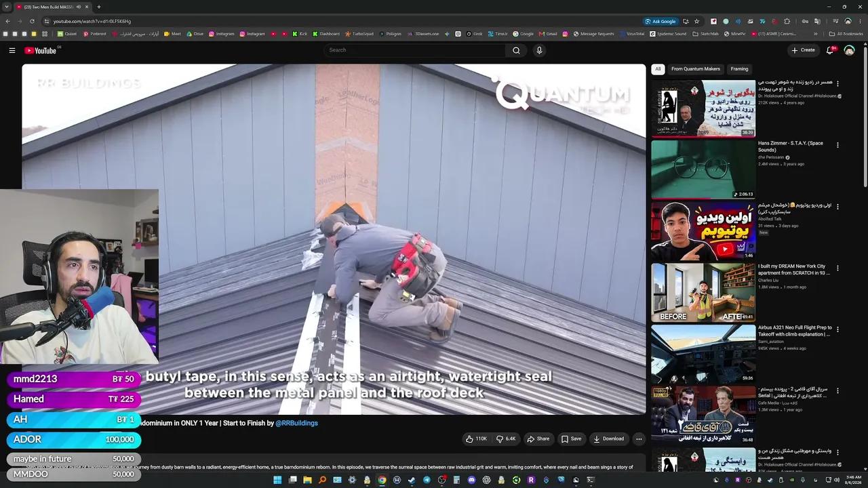Open options for Hans Zimmer video
Screen dimensions: 868x488
(x=837, y=145)
